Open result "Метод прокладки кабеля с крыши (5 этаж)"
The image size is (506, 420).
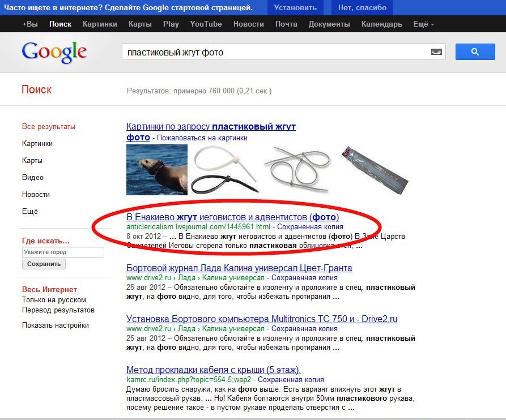[213, 370]
